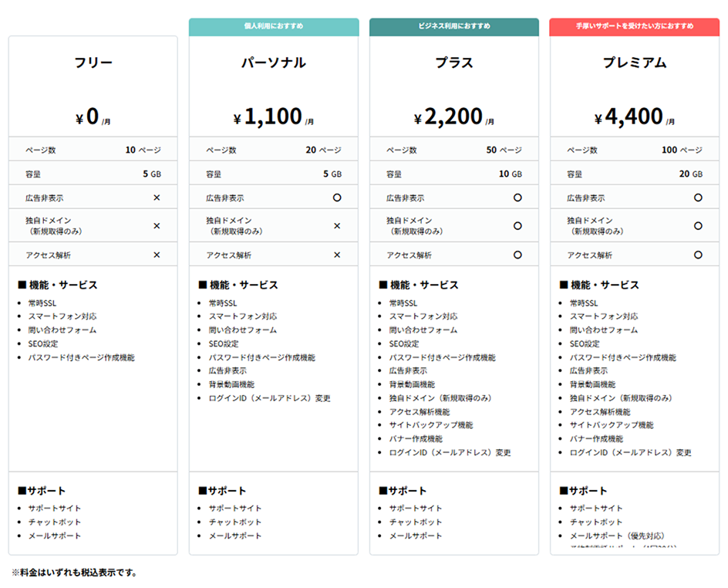Click the ○ mark for 広告非表示 in プラス plan
The image size is (728, 588).
[x=517, y=198]
